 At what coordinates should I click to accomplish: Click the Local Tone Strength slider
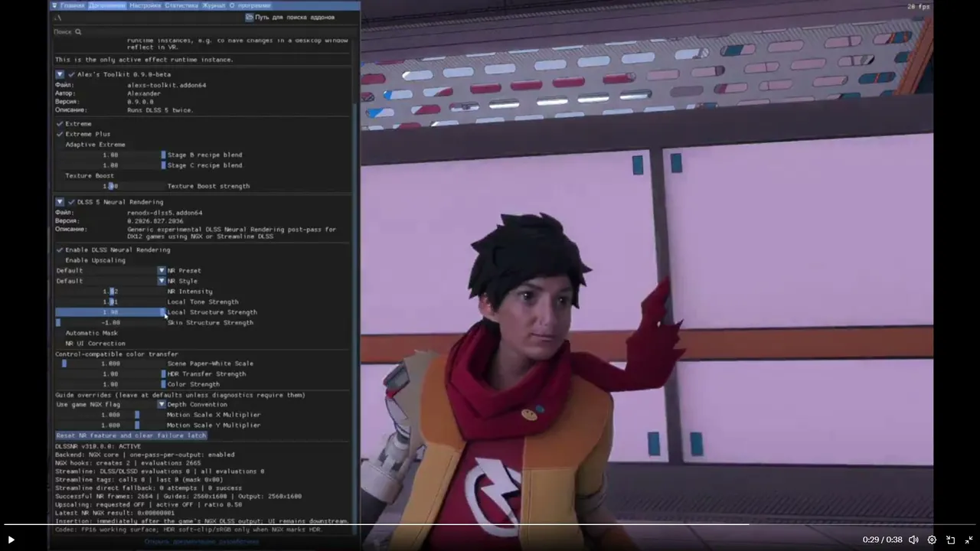pos(110,302)
